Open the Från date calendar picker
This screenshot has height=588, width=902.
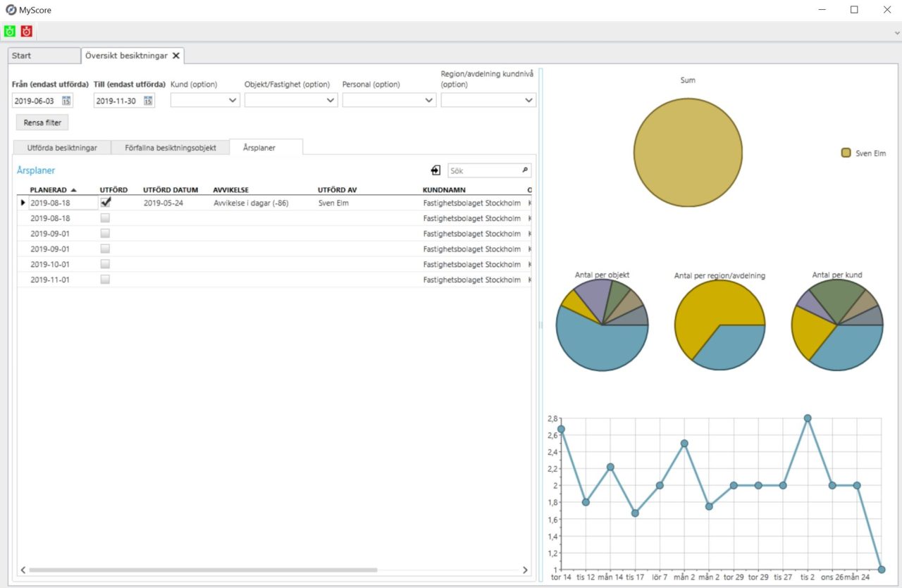[66, 101]
